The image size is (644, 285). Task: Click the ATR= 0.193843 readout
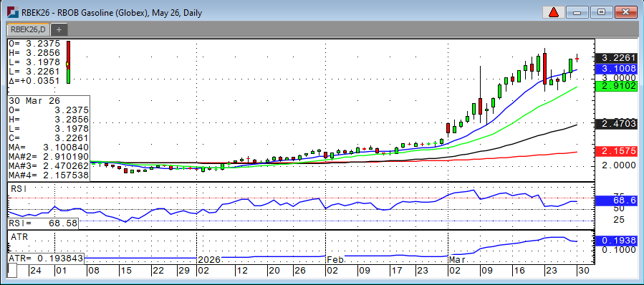click(x=46, y=259)
